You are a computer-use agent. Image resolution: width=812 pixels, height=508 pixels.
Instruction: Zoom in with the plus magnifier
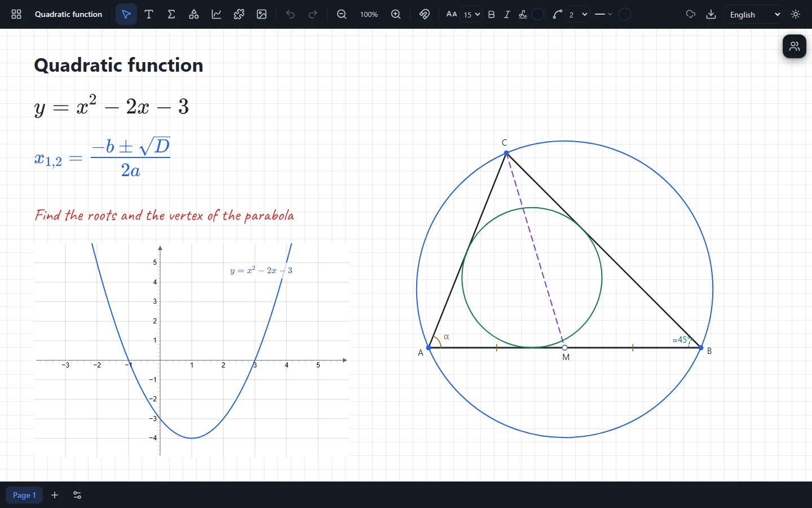(x=396, y=14)
